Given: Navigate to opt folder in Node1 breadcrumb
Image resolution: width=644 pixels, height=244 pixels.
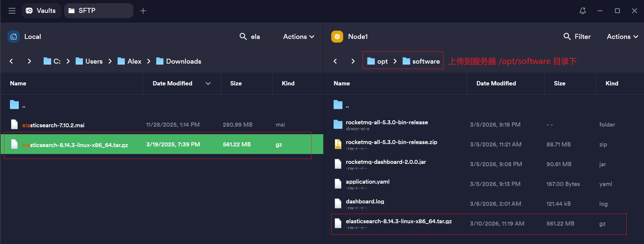Looking at the screenshot, I should click(x=382, y=61).
